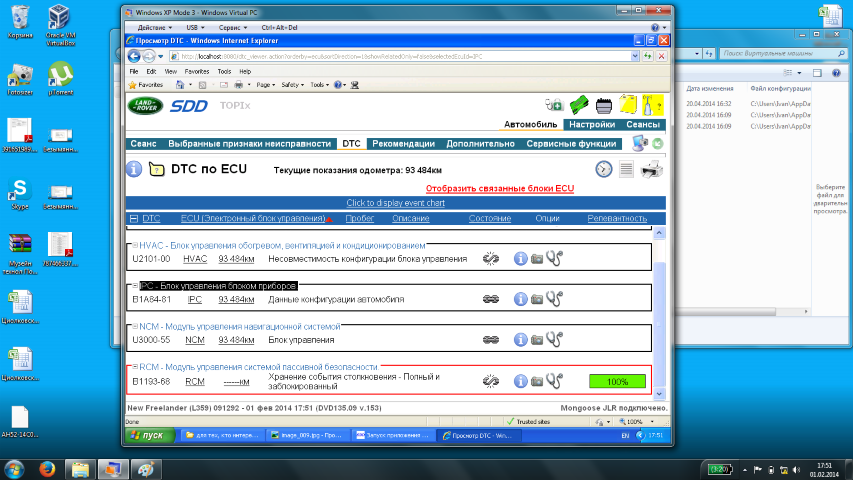Image resolution: width=853 pixels, height=480 pixels.
Task: Collapse the NCM group
Action: (x=135, y=327)
